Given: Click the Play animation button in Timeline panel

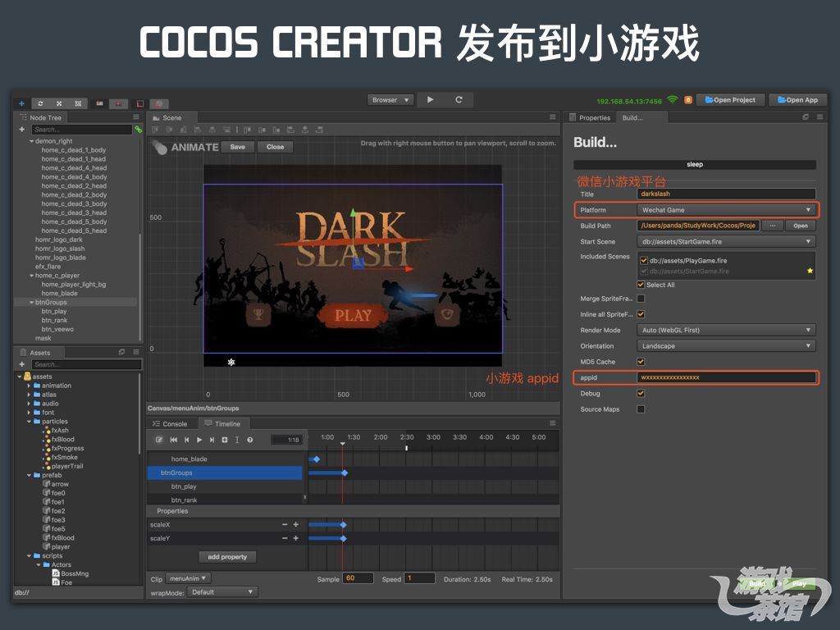Looking at the screenshot, I should click(x=199, y=440).
